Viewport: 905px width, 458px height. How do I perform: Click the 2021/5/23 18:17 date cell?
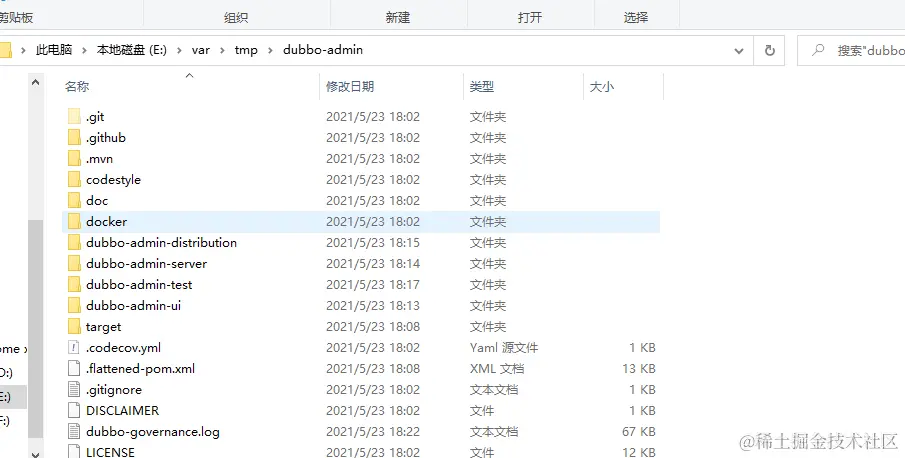373,284
